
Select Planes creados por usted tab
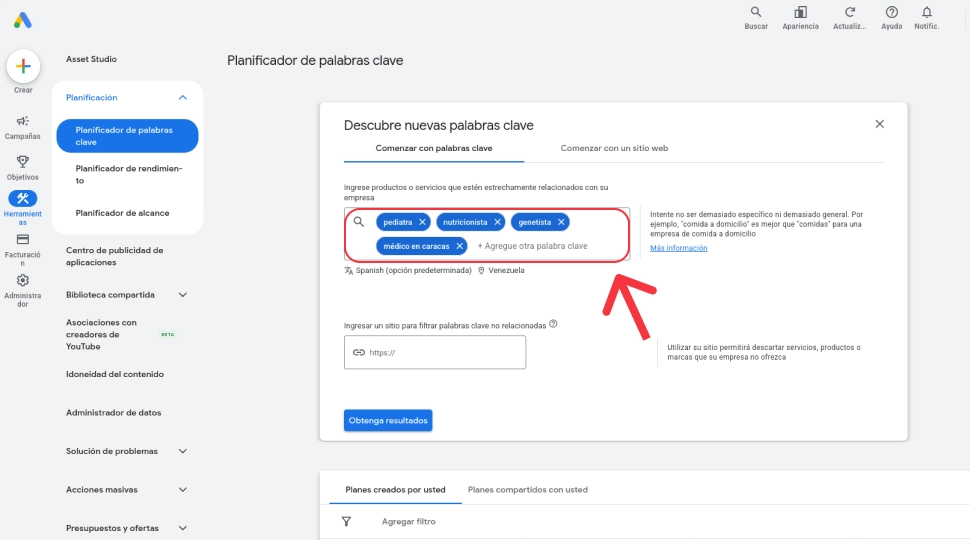395,490
